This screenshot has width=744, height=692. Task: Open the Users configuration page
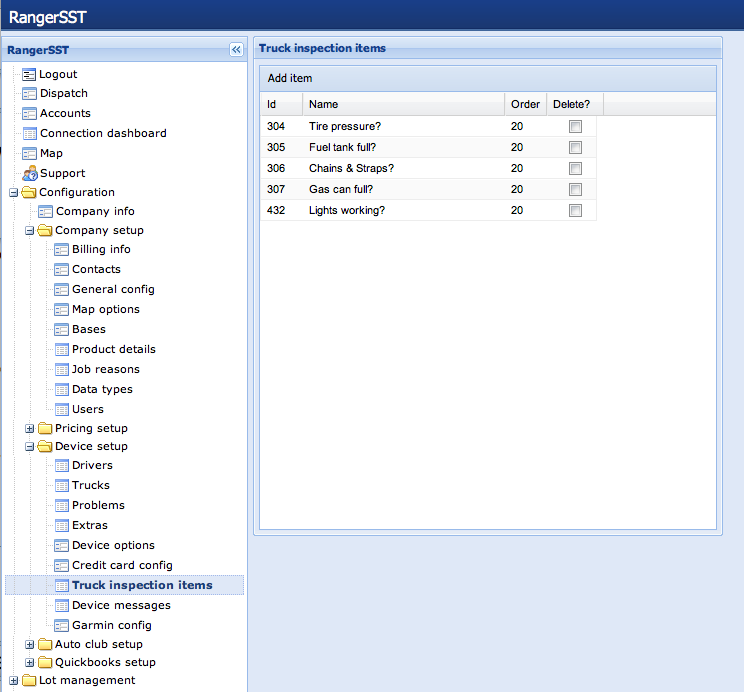[87, 409]
